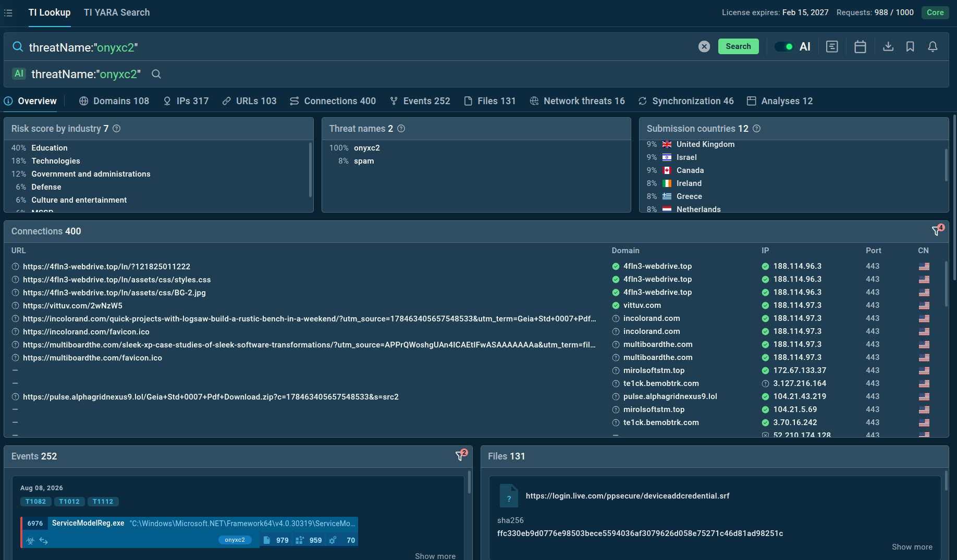Open the Analyses 12 tab
The image size is (957, 560).
pos(780,101)
